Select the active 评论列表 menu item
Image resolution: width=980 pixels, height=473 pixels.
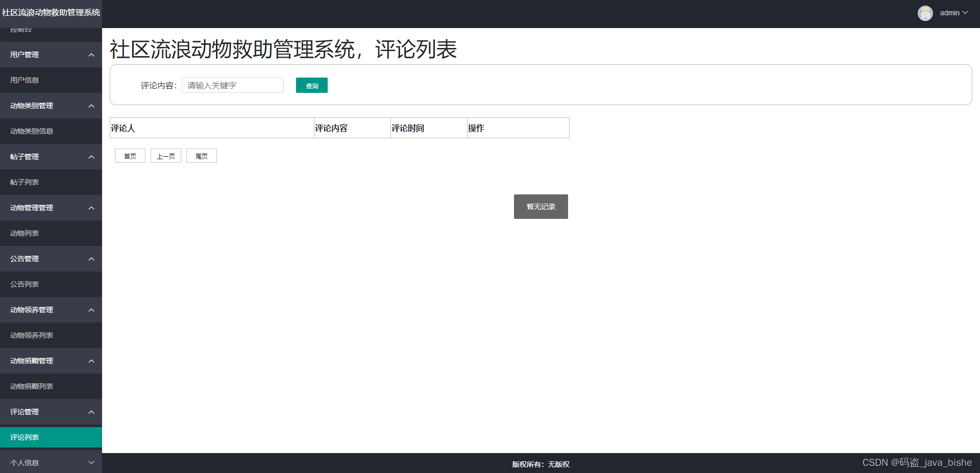click(x=51, y=437)
